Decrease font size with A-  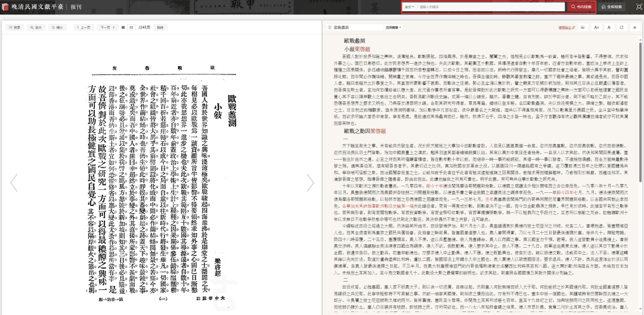(609, 27)
